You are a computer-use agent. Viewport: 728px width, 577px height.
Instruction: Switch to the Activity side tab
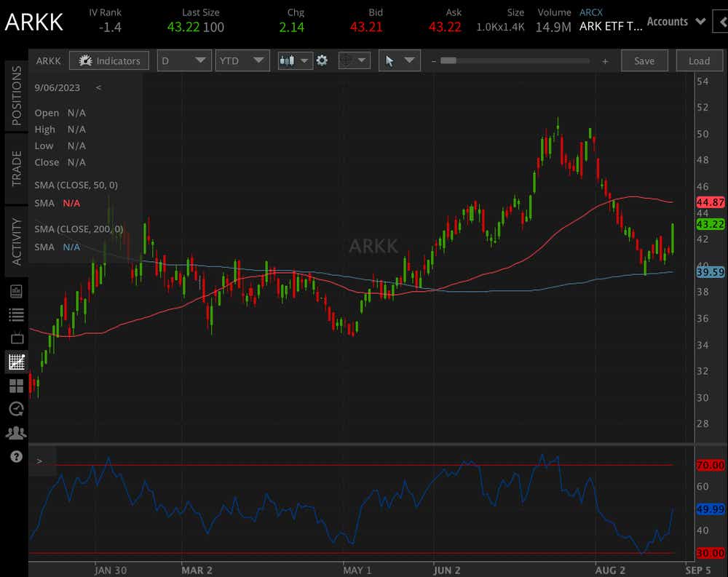(16, 242)
